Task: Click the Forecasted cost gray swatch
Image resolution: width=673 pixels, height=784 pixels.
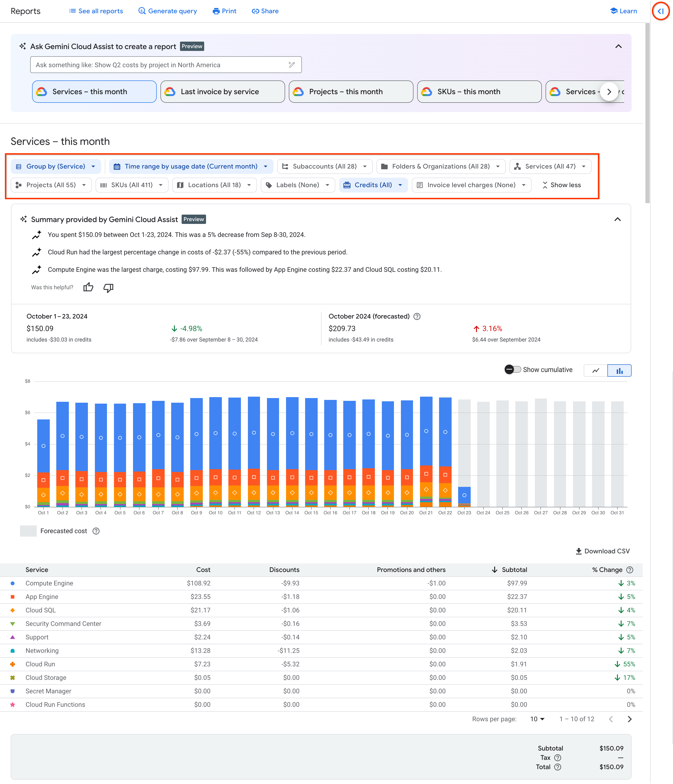Action: point(28,531)
